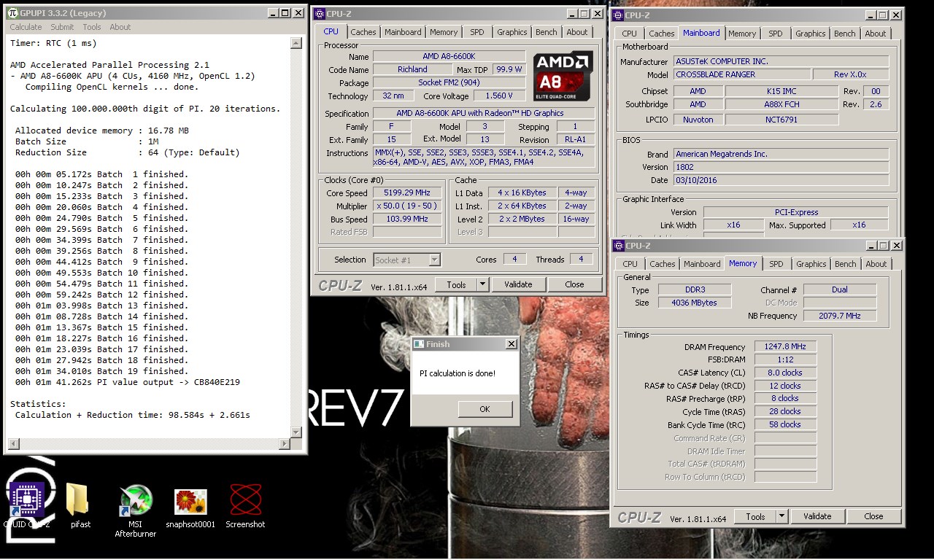
Task: Click CPU-Z title icon in Mainboard window
Action: [618, 15]
